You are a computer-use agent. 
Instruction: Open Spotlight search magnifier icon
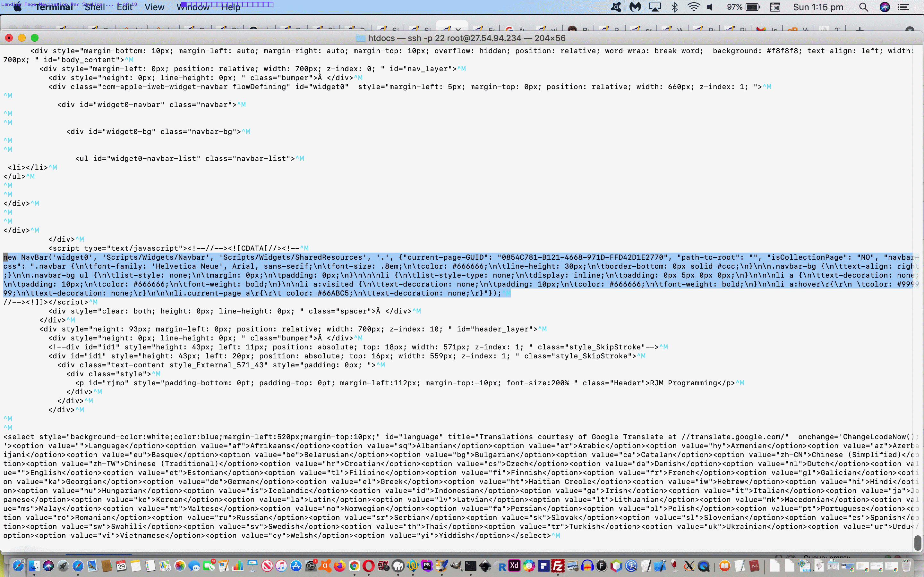(863, 7)
